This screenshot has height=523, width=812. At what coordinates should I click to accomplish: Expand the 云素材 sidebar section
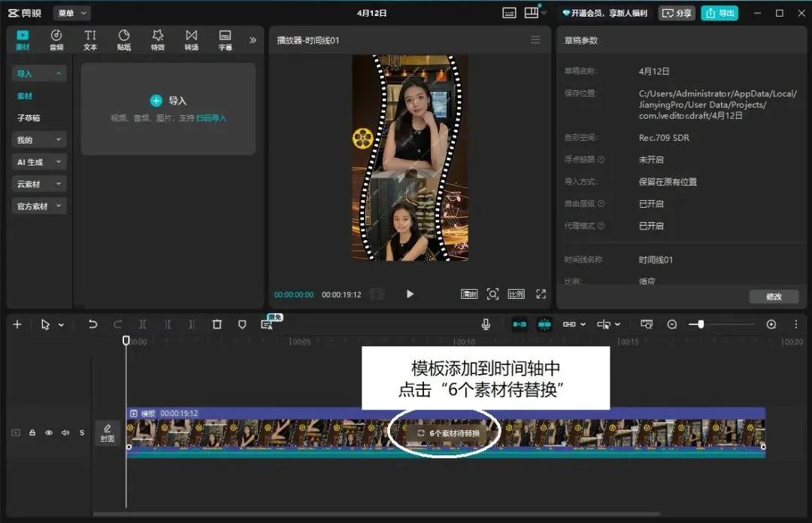39,184
